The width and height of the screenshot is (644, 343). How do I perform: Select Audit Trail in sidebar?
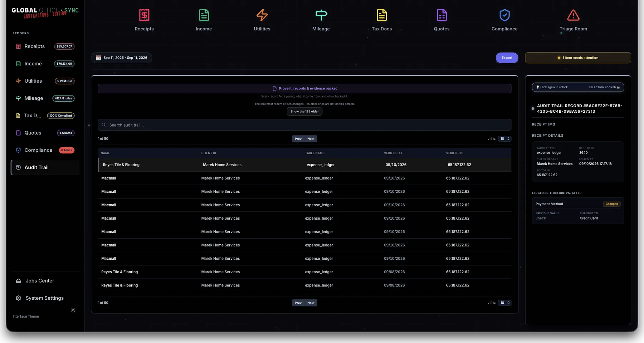pyautogui.click(x=45, y=167)
